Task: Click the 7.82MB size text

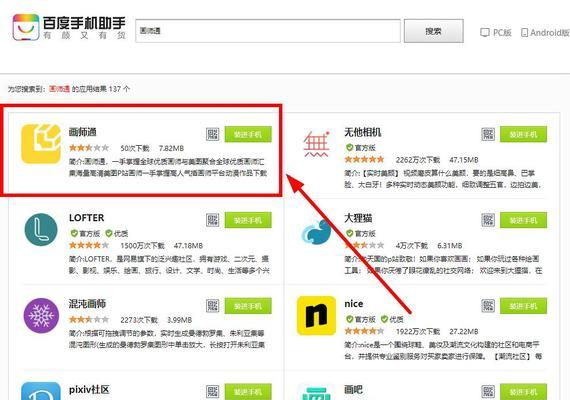Action: pyautogui.click(x=171, y=148)
